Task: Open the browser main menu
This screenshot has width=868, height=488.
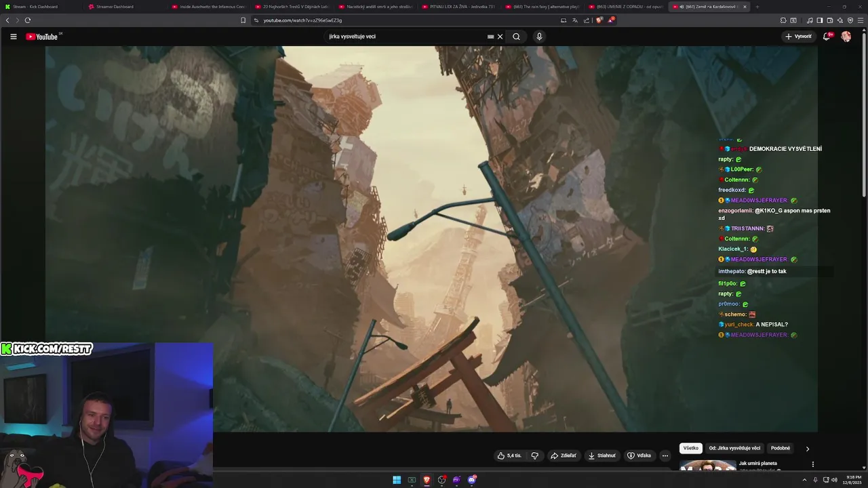Action: [x=861, y=20]
